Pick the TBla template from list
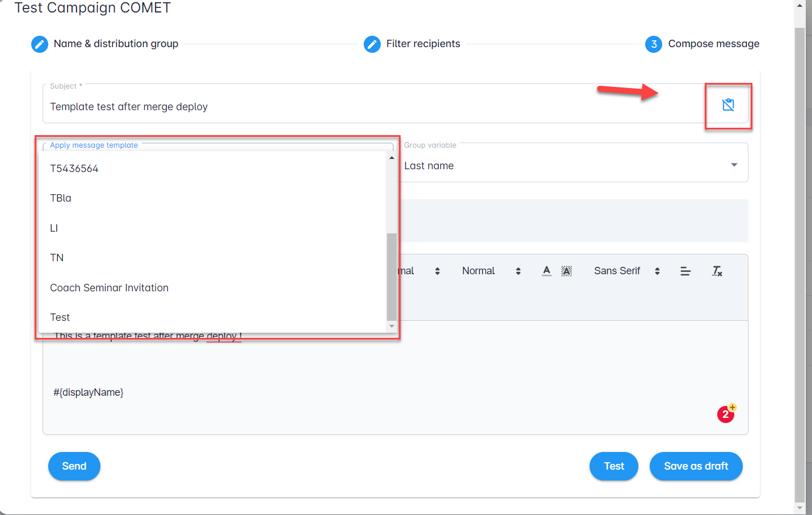The image size is (812, 515). [x=61, y=198]
